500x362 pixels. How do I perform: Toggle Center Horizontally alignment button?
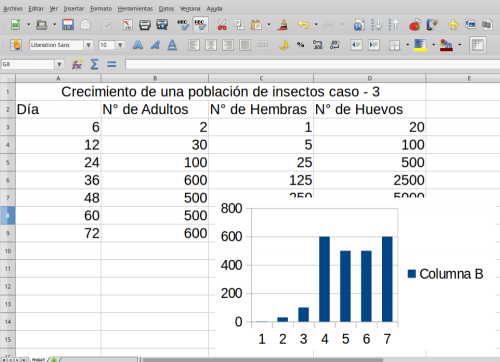coord(211,45)
